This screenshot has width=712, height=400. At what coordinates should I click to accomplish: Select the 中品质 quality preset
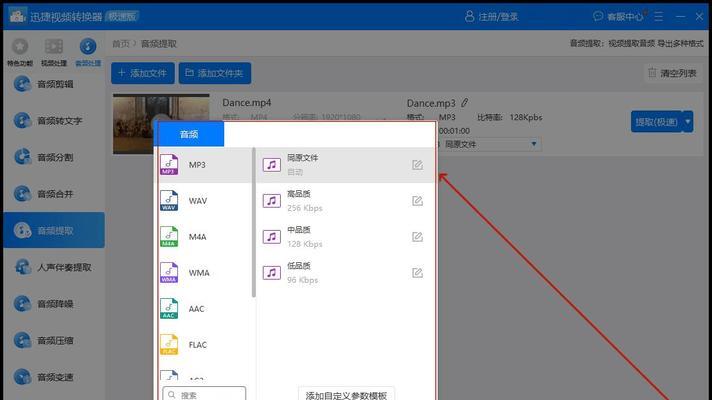[x=345, y=237]
